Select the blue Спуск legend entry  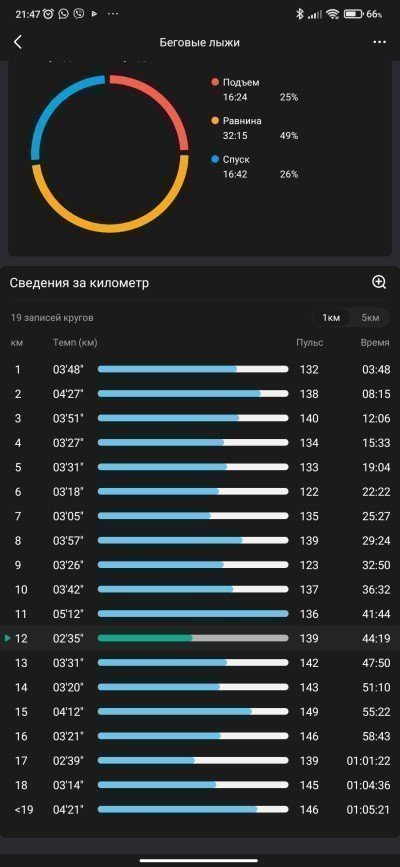pos(230,159)
